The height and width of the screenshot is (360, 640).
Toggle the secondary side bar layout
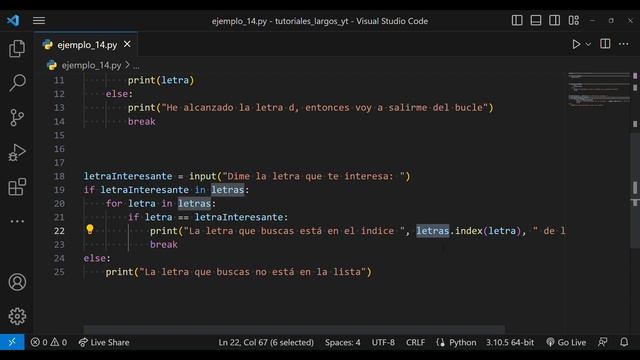click(554, 20)
